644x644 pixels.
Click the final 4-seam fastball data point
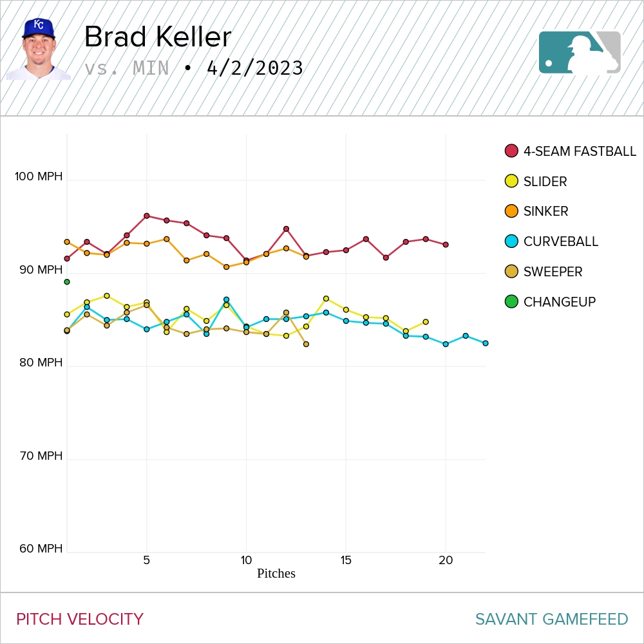pyautogui.click(x=446, y=245)
